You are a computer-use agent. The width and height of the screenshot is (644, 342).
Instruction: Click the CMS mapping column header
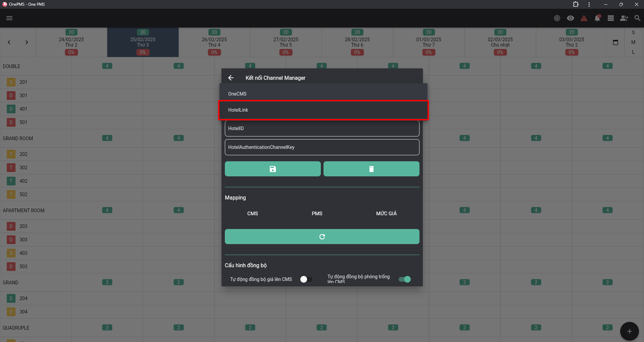click(x=253, y=214)
